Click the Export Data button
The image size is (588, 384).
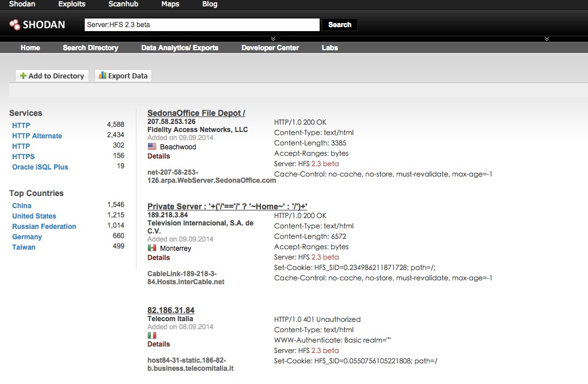123,76
